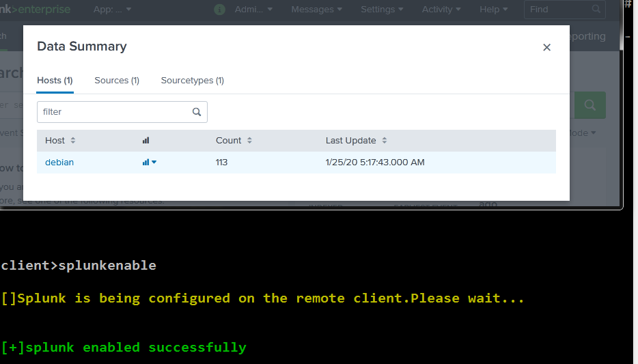Screen dimensions: 638x364
Task: Select the 'client>splunkenable' terminal line
Action: [79, 266]
